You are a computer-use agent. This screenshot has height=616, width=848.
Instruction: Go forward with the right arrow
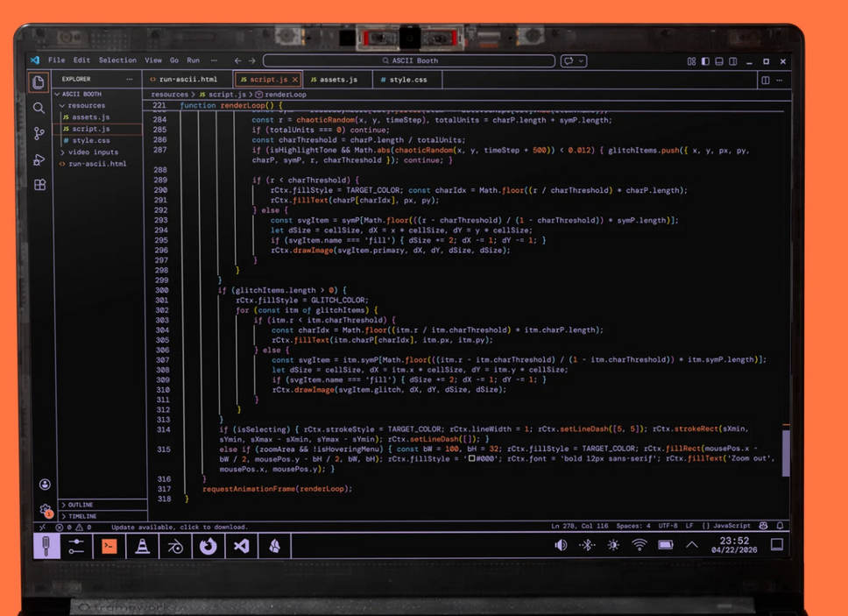pos(252,60)
